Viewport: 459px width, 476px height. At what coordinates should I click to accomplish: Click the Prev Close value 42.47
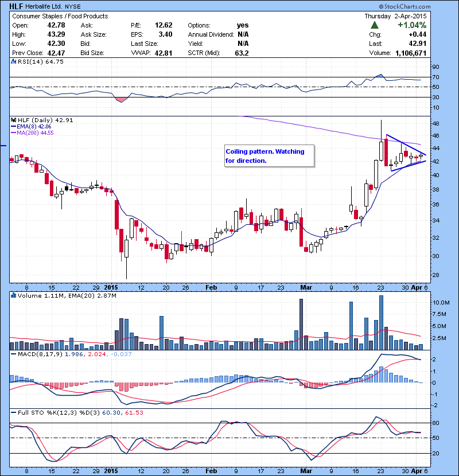point(56,53)
